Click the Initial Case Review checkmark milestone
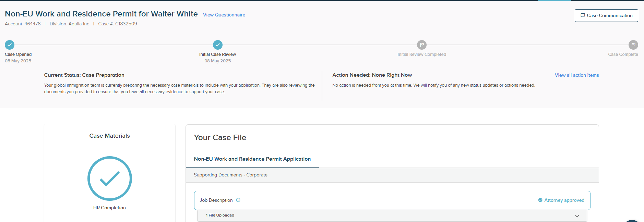Image resolution: width=644 pixels, height=222 pixels. (218, 45)
